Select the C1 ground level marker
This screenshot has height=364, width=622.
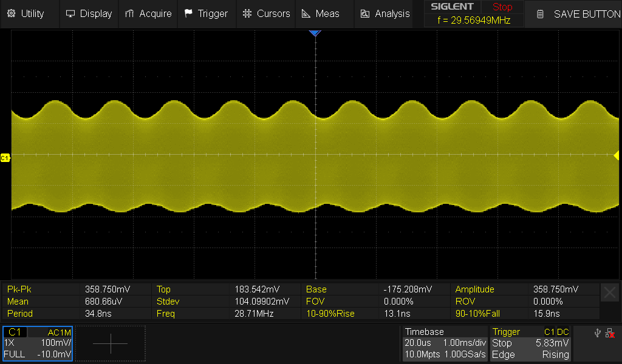[5, 158]
